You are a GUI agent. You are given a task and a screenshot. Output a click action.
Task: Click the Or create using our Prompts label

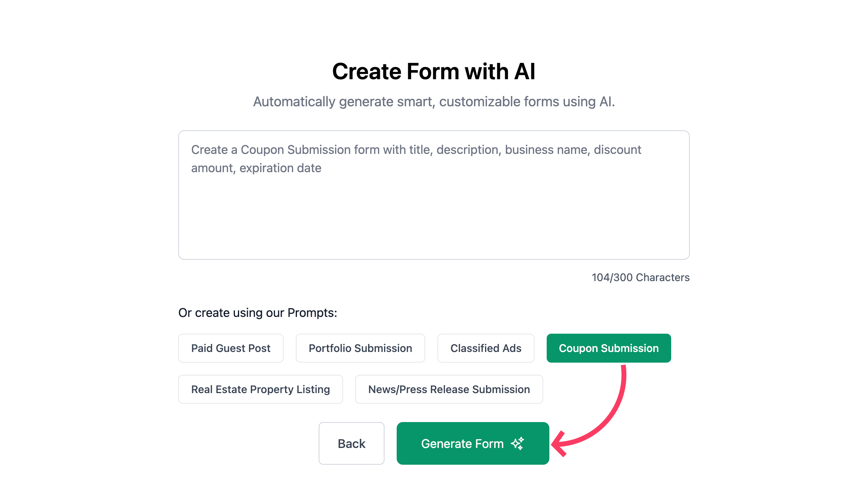pyautogui.click(x=258, y=312)
